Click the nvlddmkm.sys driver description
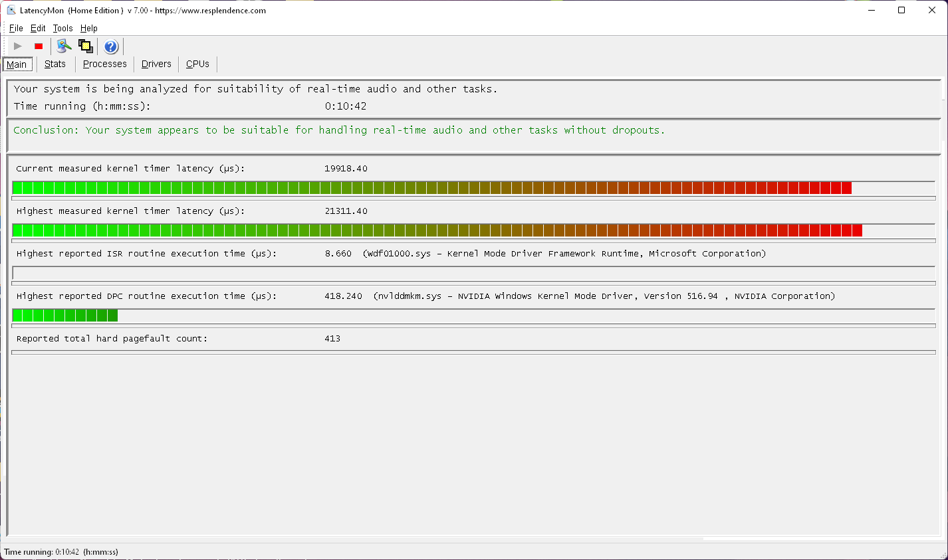Screen dimensions: 948x560 click(604, 296)
